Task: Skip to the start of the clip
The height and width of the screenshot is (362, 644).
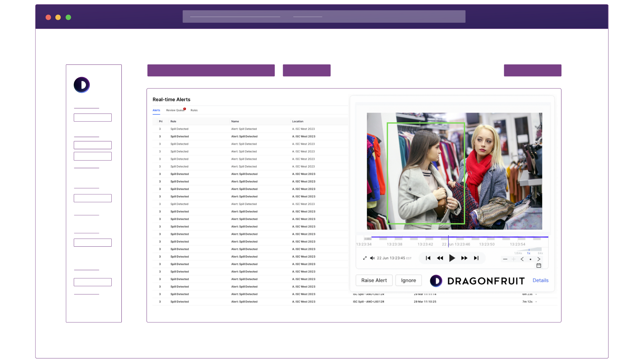Action: pyautogui.click(x=428, y=258)
